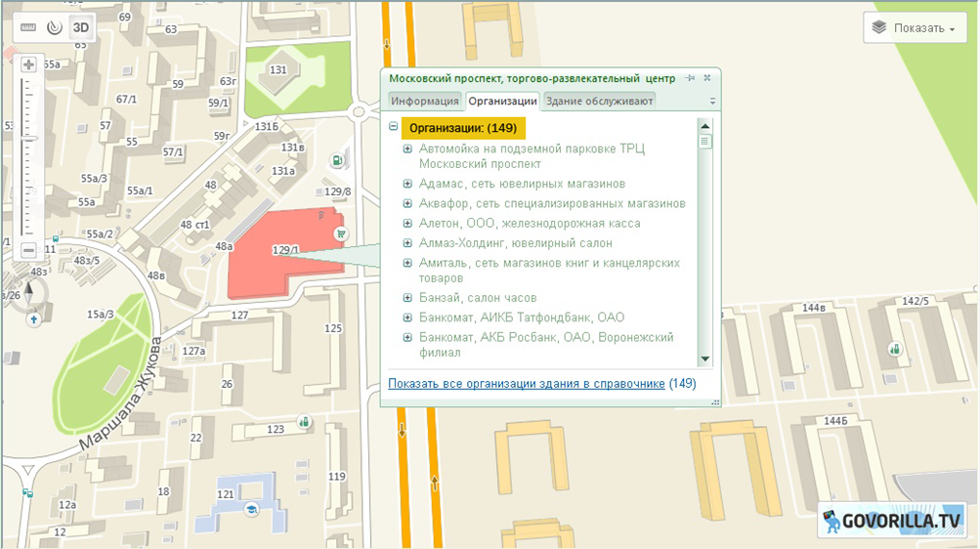Expand the Адамас jewelry store entry
This screenshot has height=549, width=980.
click(x=408, y=184)
